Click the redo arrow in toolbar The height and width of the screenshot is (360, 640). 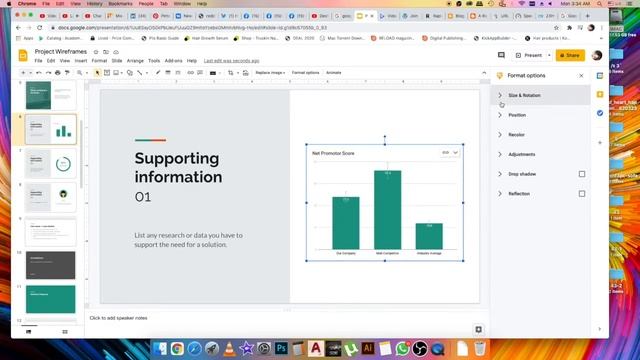coord(48,73)
